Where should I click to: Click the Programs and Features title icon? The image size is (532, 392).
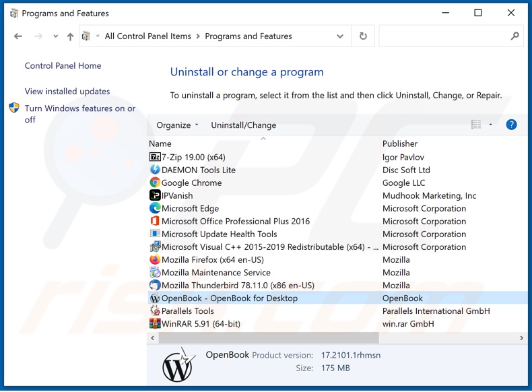(13, 13)
